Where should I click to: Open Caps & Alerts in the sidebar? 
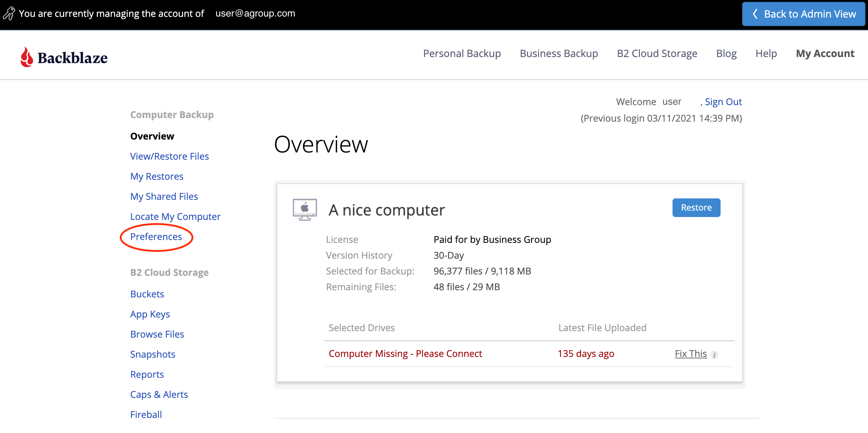pos(159,395)
